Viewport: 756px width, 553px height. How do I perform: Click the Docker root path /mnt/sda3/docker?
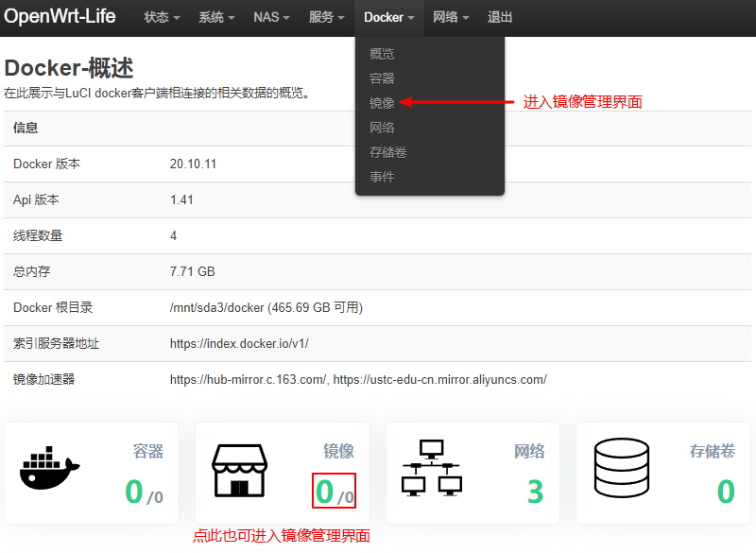tap(217, 307)
